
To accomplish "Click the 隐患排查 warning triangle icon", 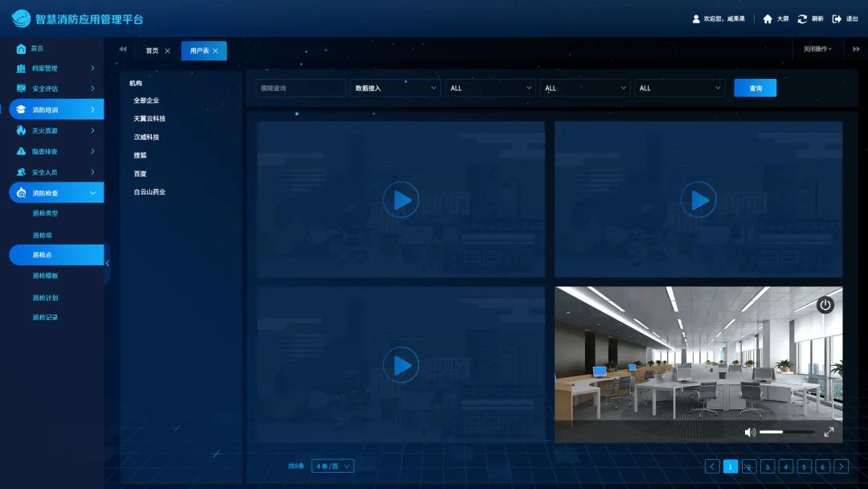I will (x=21, y=151).
